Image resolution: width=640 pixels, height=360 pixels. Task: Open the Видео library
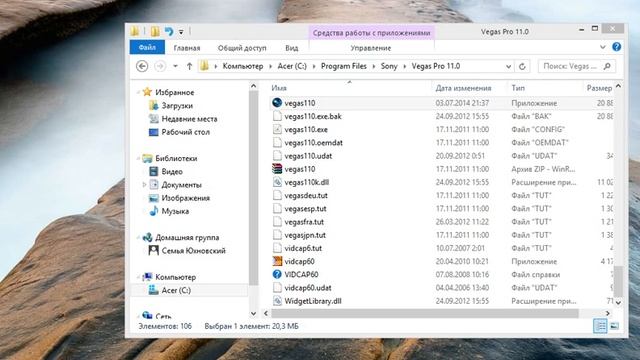(172, 171)
